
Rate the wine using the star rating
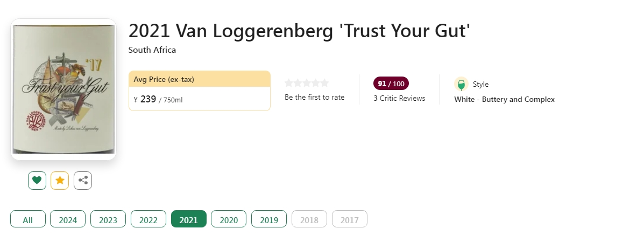click(x=307, y=83)
